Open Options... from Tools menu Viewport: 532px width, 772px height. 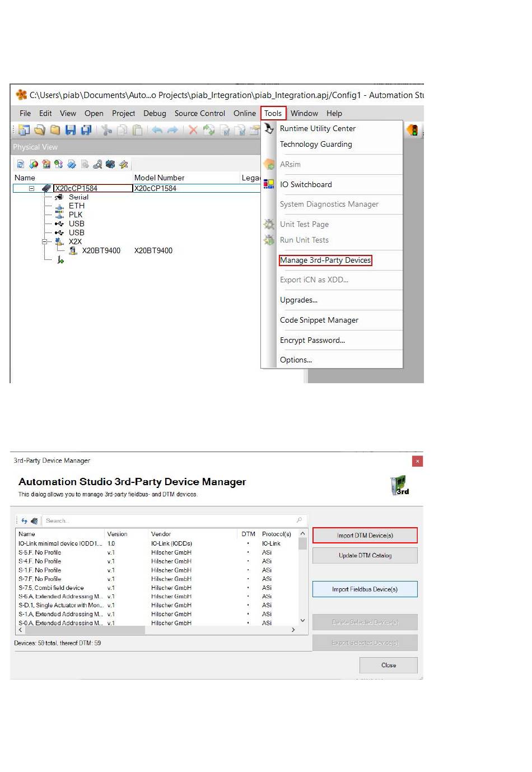296,360
